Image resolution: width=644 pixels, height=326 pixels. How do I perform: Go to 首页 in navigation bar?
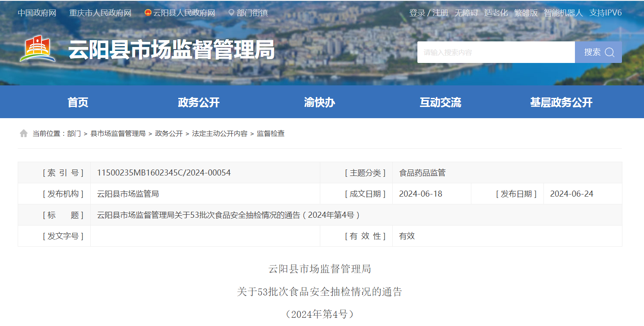(x=78, y=102)
